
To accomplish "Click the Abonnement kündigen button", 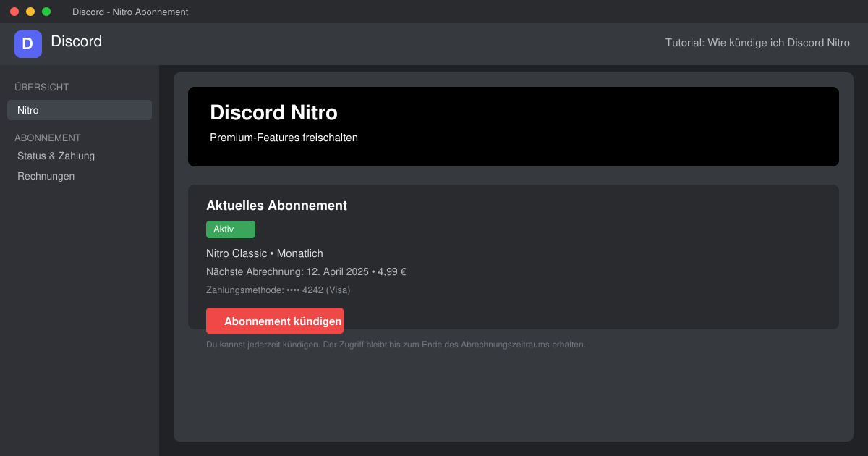I will click(275, 321).
